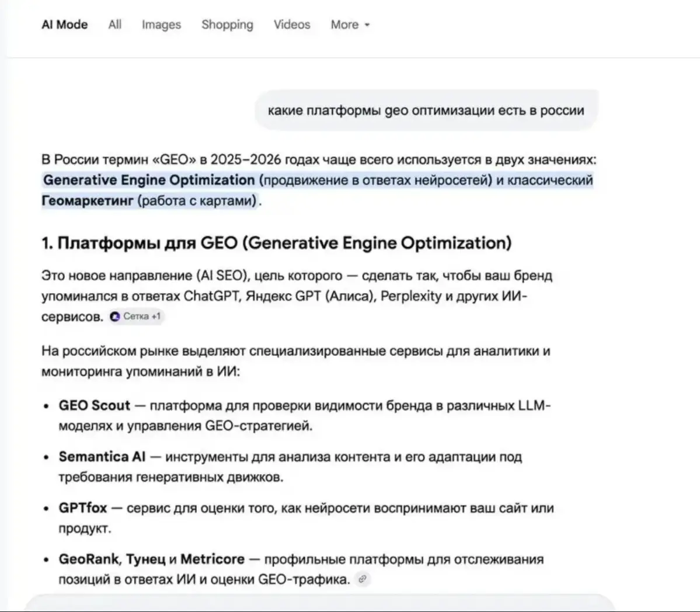Select the user query bubble text
Image resolution: width=700 pixels, height=612 pixels.
coord(426,109)
